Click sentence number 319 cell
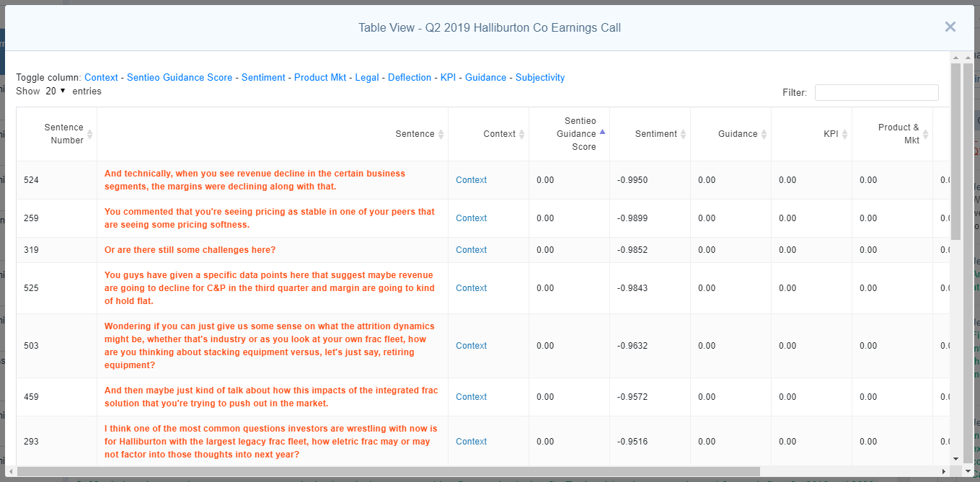Screen dimensions: 980x482 pos(56,250)
